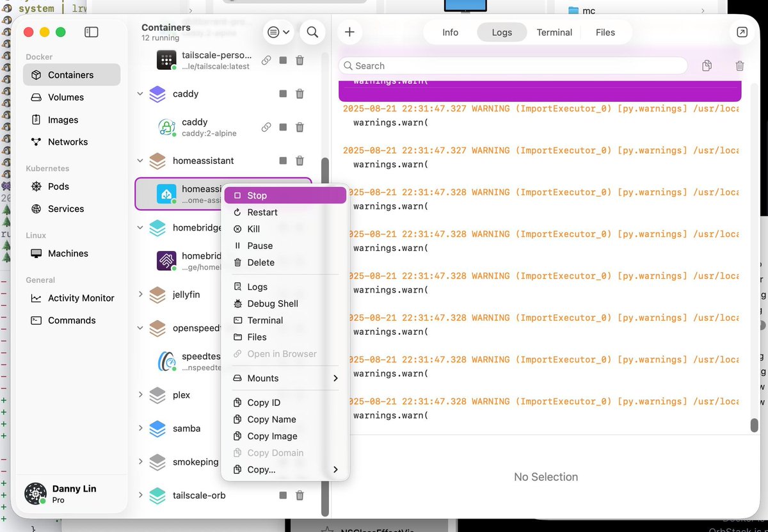This screenshot has width=768, height=532.
Task: Open the Mounts submenu
Action: pyautogui.click(x=285, y=378)
